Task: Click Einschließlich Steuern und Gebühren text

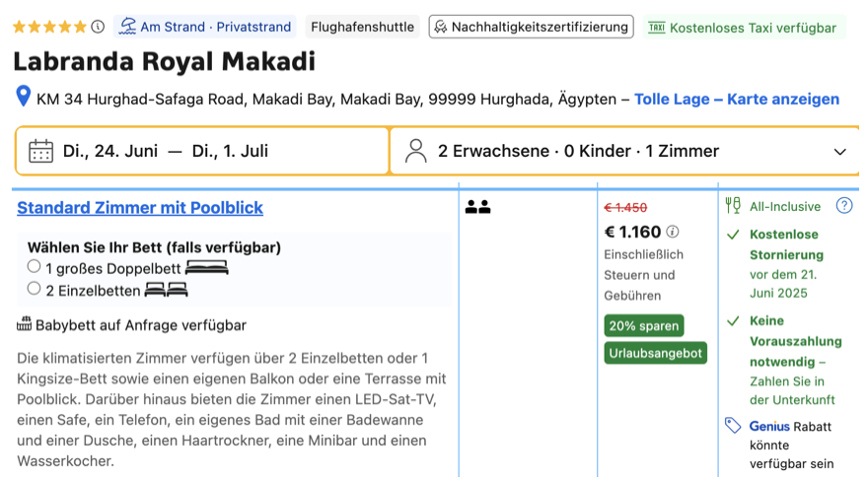Action: tap(644, 275)
